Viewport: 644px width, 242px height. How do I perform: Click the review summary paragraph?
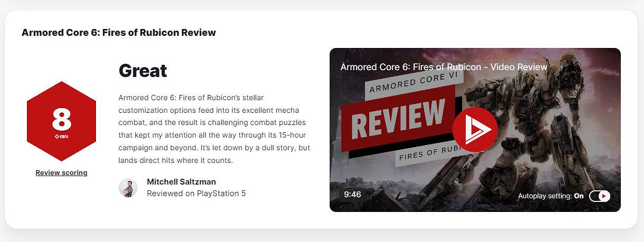click(214, 129)
